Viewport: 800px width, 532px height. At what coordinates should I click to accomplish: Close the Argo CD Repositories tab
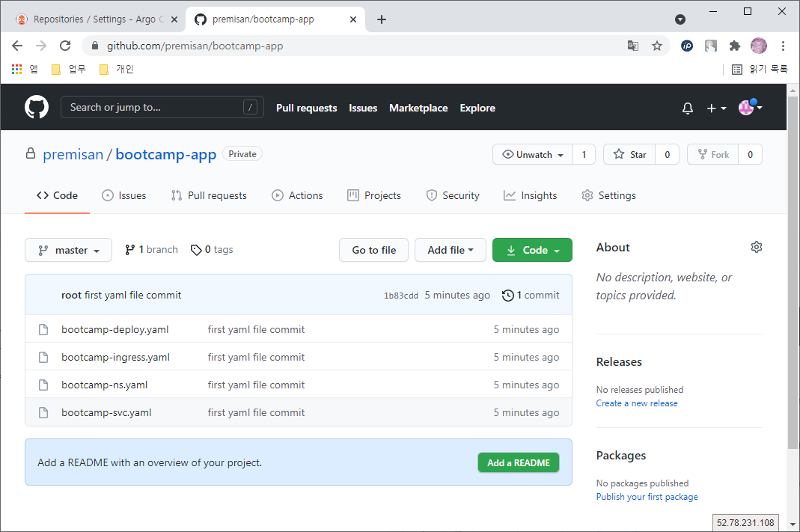point(174,19)
